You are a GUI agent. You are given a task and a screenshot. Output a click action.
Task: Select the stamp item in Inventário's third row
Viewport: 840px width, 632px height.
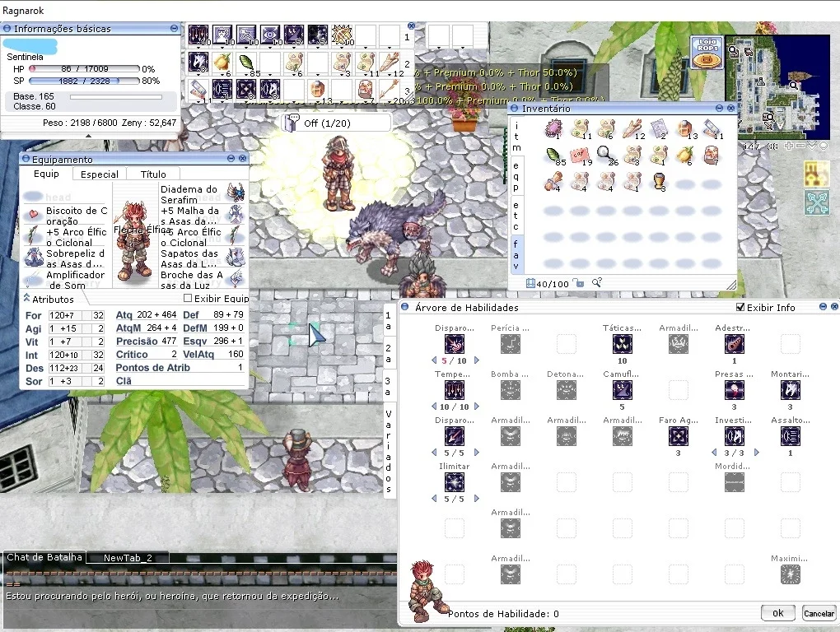553,181
